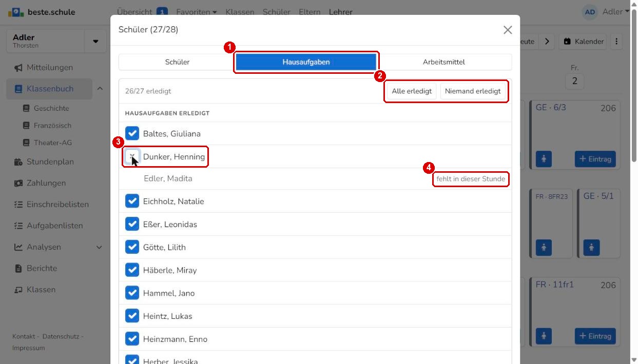The width and height of the screenshot is (638, 364).
Task: Open the three-dot menu next to Kalender
Action: [x=616, y=42]
